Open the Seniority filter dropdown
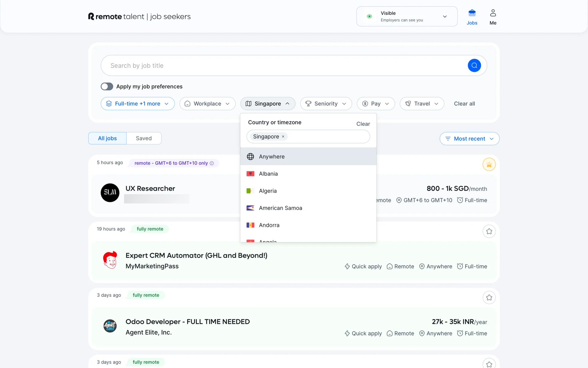Image resolution: width=588 pixels, height=368 pixels. 326,104
